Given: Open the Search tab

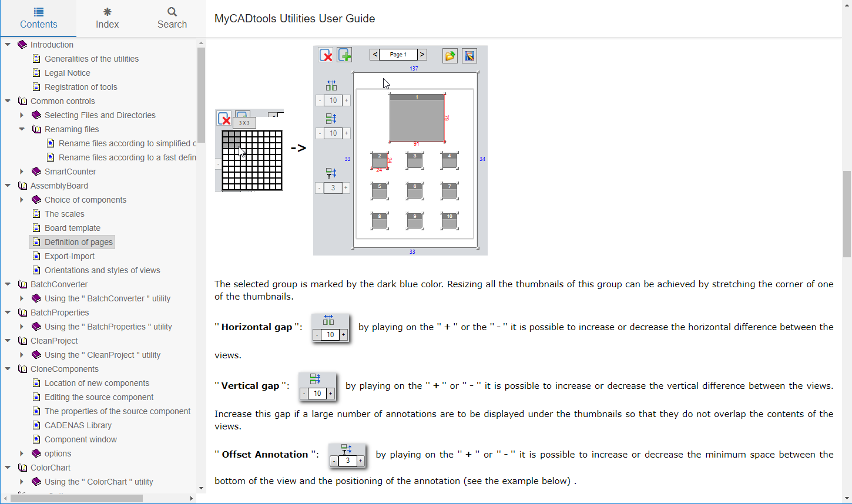Looking at the screenshot, I should click(x=172, y=18).
